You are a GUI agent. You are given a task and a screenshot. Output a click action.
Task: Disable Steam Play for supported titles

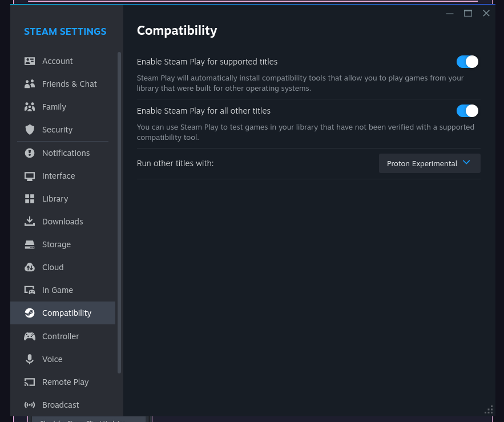tap(467, 62)
